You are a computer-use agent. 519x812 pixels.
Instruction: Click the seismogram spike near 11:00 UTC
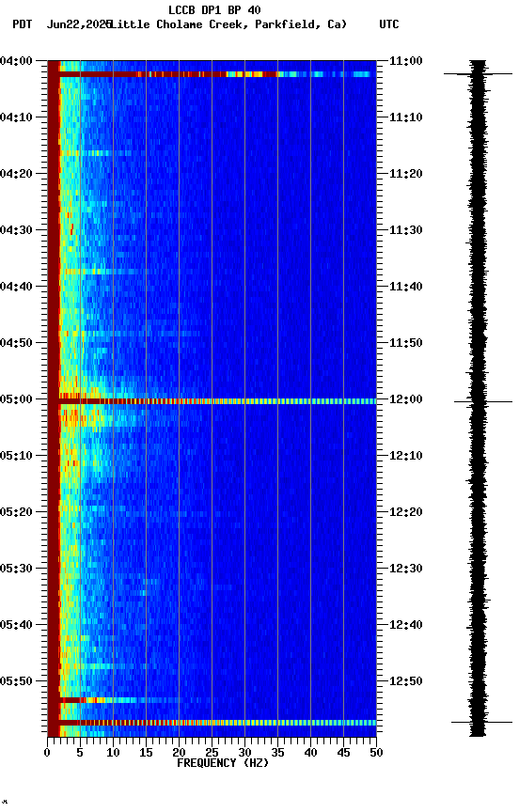click(x=478, y=74)
